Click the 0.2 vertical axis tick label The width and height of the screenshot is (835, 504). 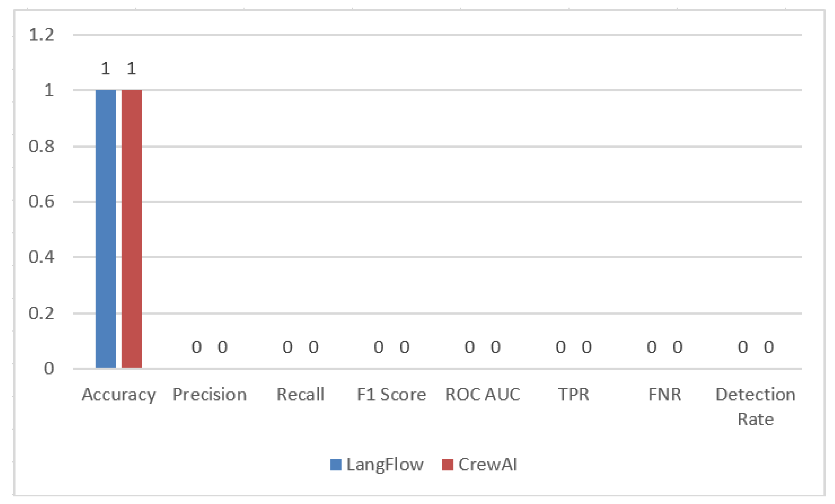point(41,314)
